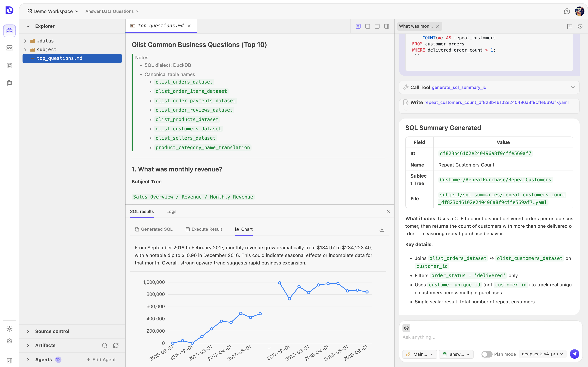Open settings gear in sidebar
The image size is (588, 367).
coord(9,341)
